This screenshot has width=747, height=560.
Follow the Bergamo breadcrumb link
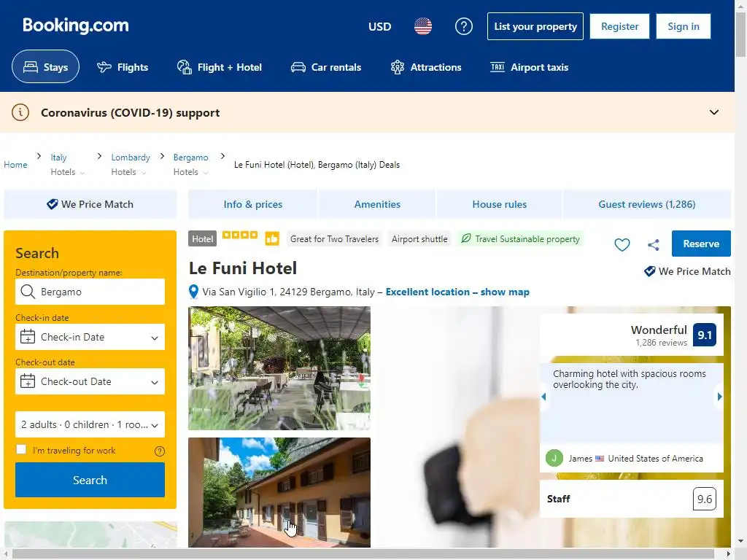point(190,157)
